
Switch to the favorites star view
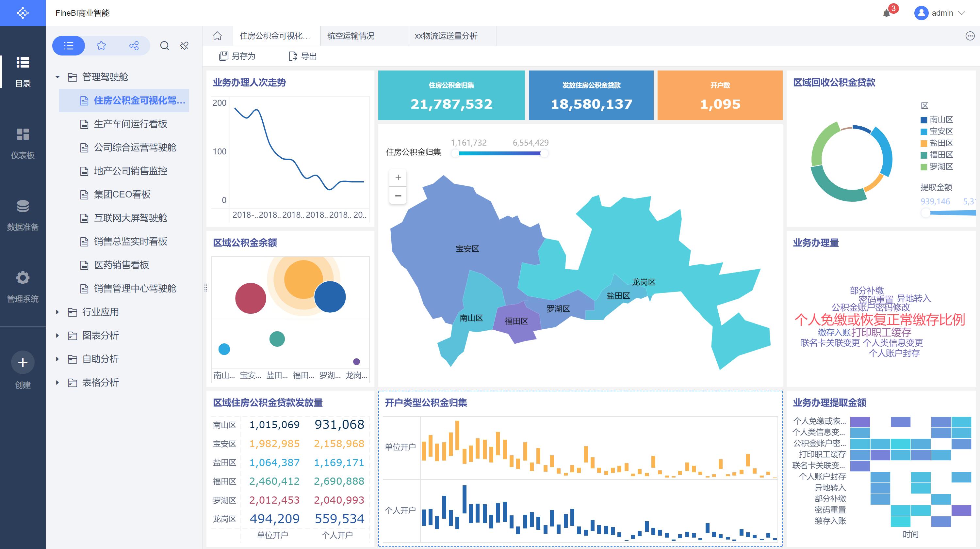tap(101, 46)
